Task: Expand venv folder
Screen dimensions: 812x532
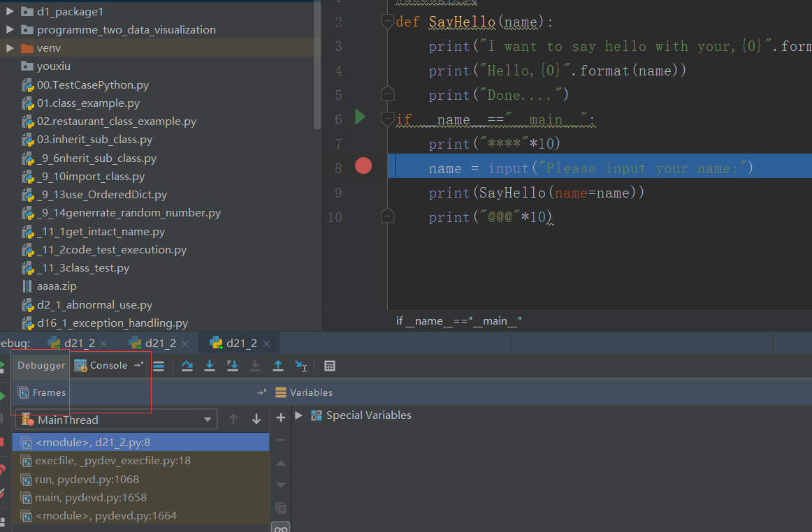Action: coord(10,47)
